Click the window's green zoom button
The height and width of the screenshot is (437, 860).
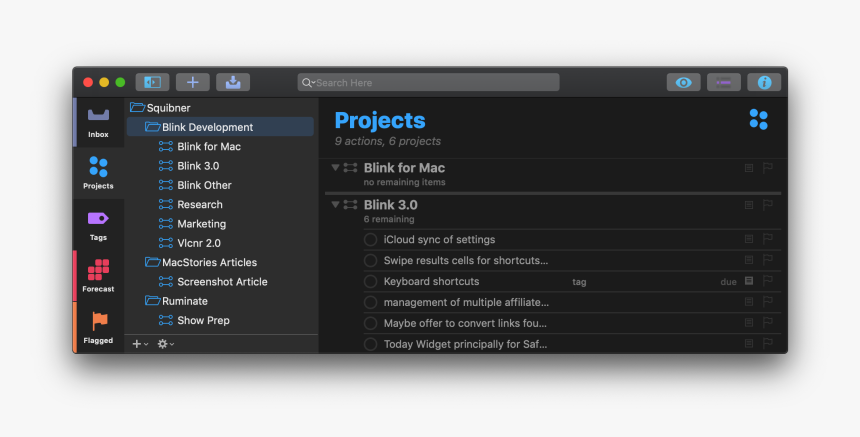(120, 82)
